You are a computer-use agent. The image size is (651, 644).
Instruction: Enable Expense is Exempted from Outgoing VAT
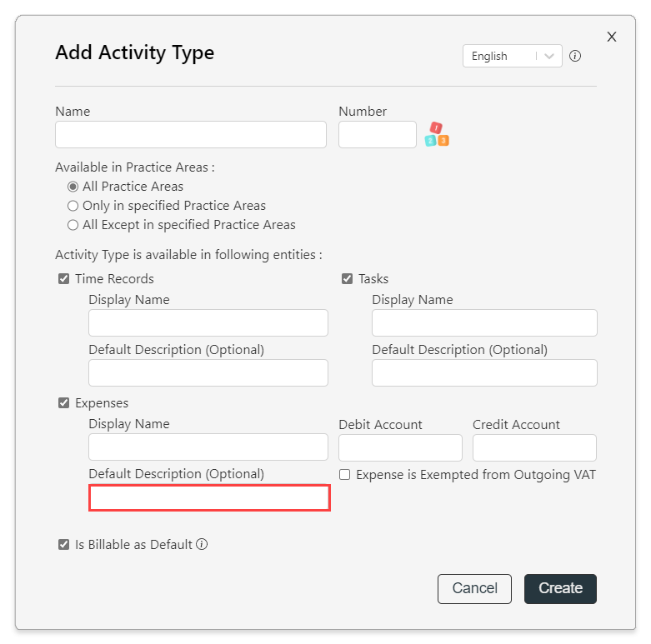[x=344, y=475]
